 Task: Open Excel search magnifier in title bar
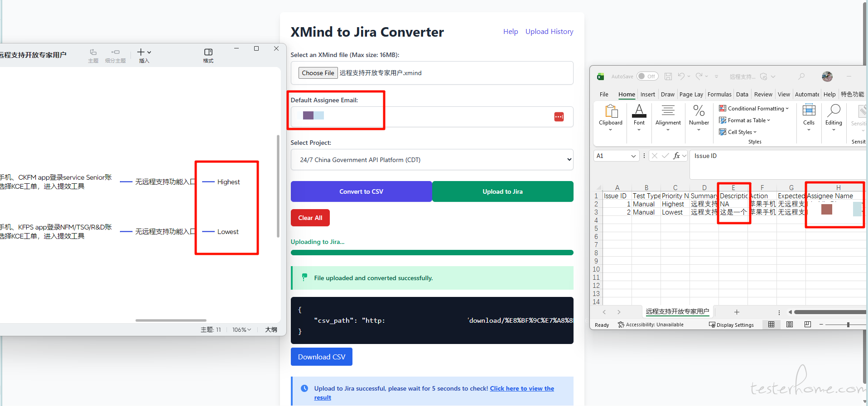tap(801, 76)
